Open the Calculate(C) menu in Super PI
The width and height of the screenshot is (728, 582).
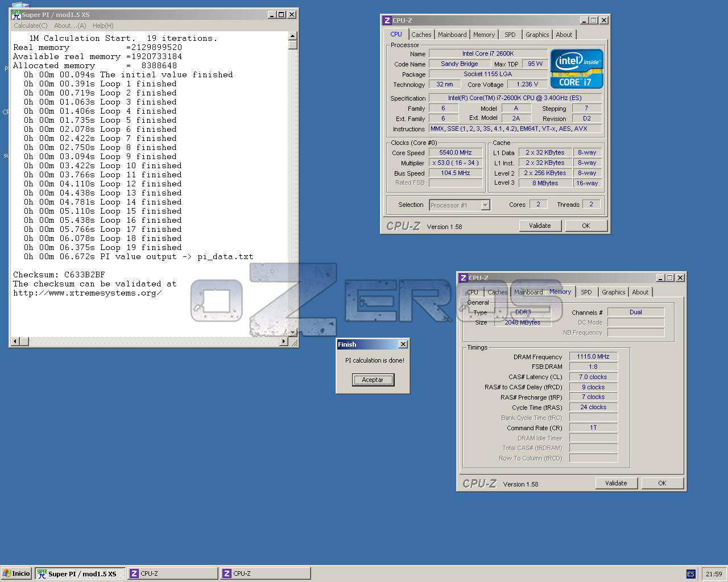(31, 26)
